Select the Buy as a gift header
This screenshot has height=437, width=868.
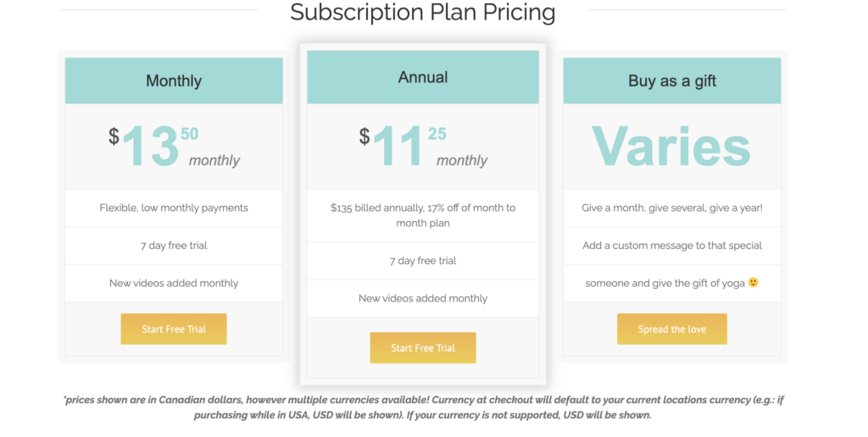pyautogui.click(x=672, y=80)
